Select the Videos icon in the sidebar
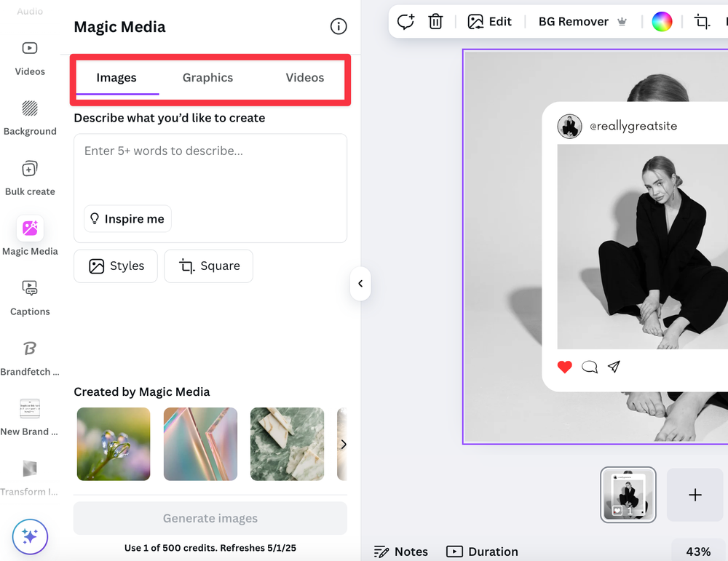 [x=30, y=48]
